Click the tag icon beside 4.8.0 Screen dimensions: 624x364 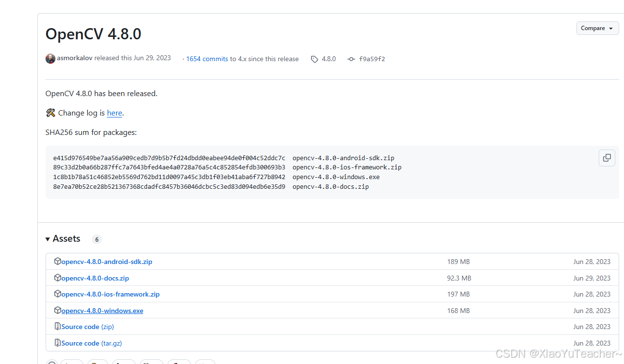tap(314, 59)
